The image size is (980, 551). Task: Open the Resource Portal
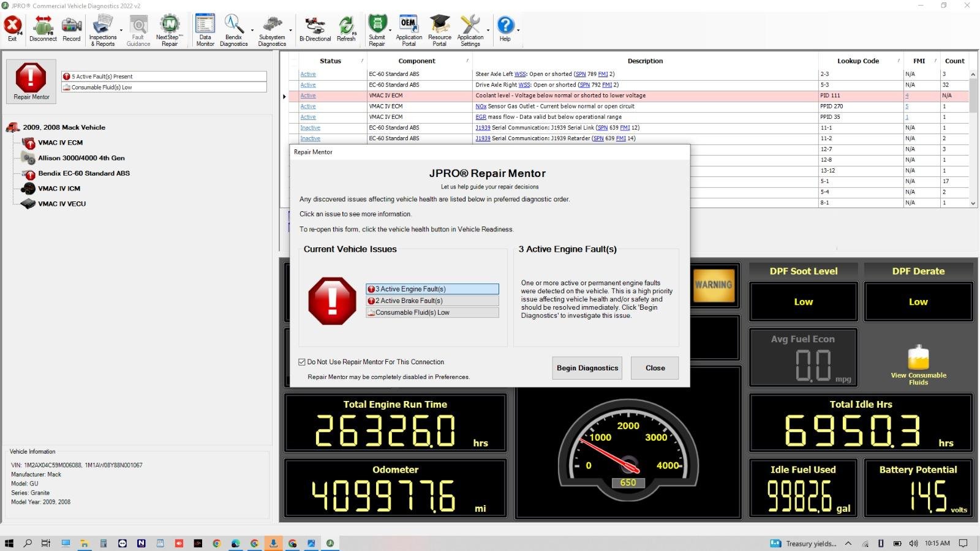439,31
